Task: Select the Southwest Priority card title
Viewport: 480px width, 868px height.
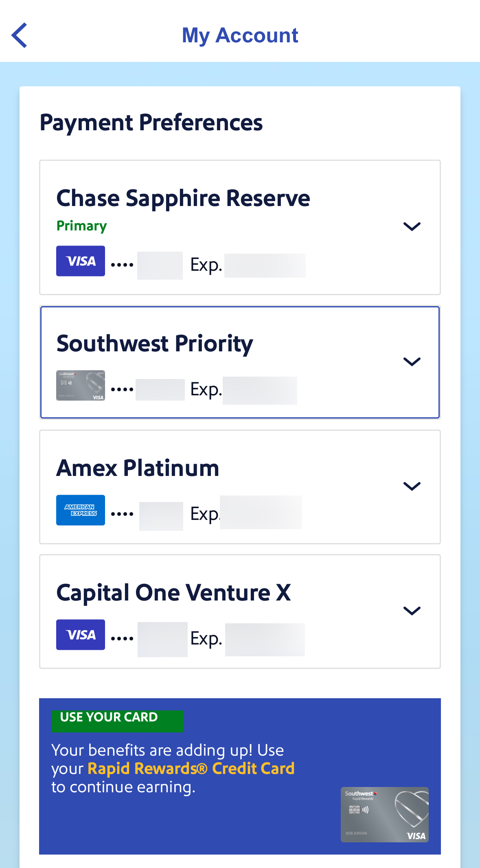Action: pos(155,344)
